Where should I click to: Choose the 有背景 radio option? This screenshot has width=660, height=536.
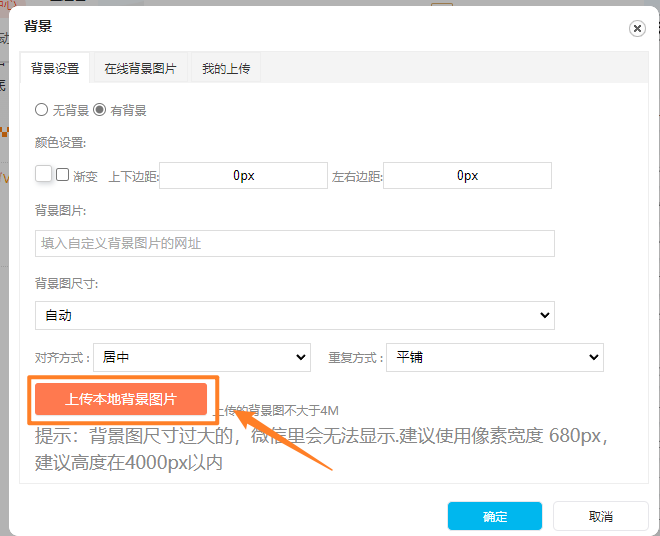pos(99,110)
